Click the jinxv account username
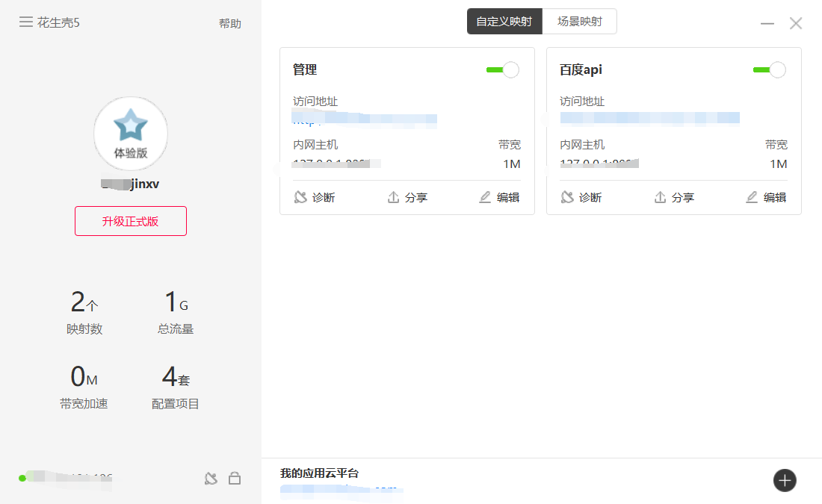The image size is (822, 504). pyautogui.click(x=130, y=184)
